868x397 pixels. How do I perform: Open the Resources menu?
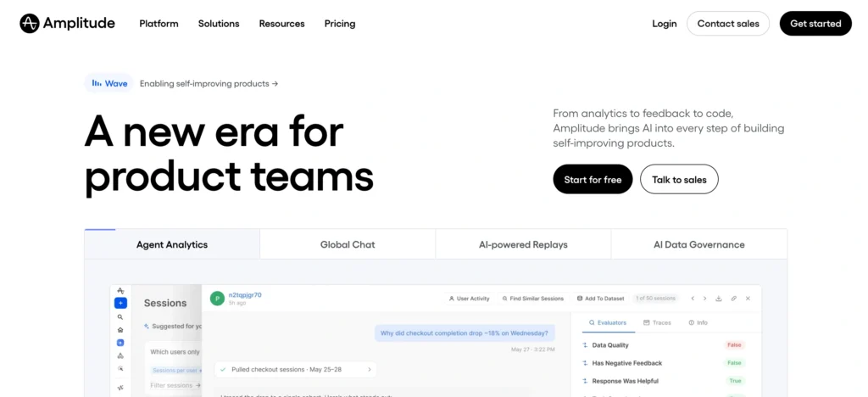pos(281,24)
